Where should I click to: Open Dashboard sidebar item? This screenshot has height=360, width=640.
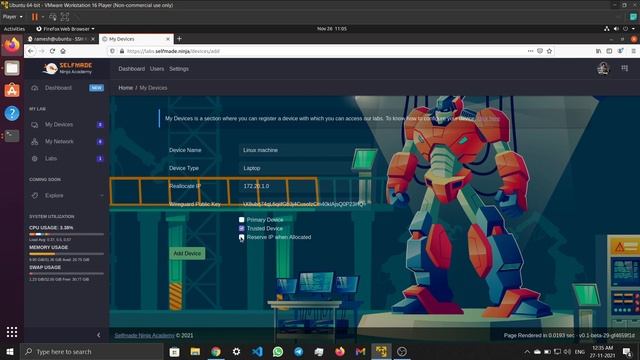tap(66, 88)
